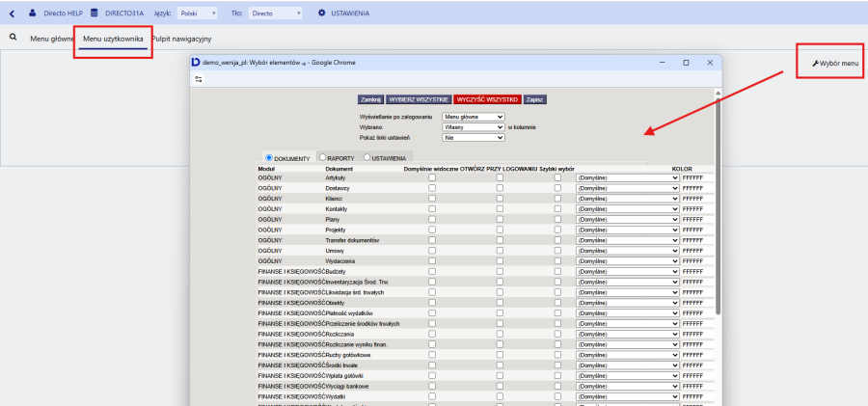Click the back arrow icon in top bar
Image resolution: width=868 pixels, height=406 pixels.
tap(13, 14)
